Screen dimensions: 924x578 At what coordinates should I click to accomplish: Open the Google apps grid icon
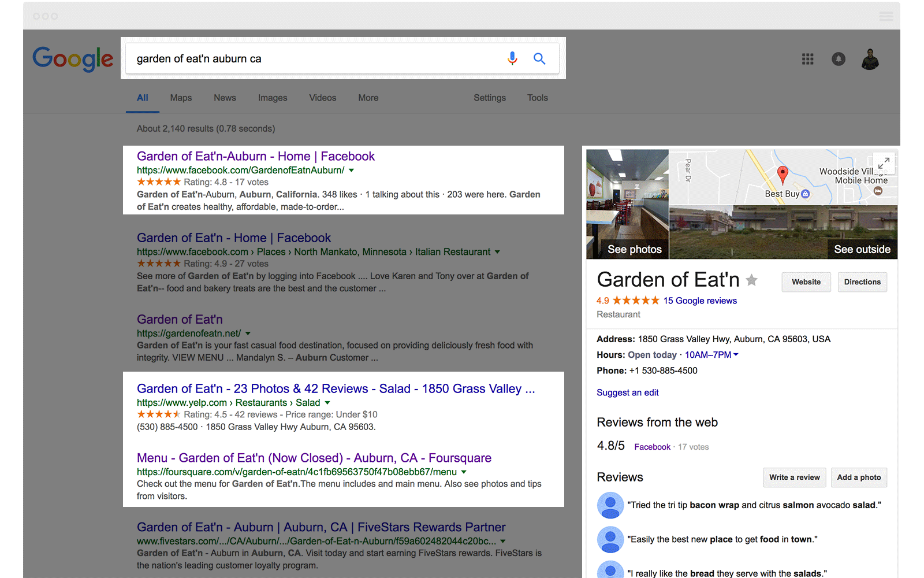tap(808, 59)
